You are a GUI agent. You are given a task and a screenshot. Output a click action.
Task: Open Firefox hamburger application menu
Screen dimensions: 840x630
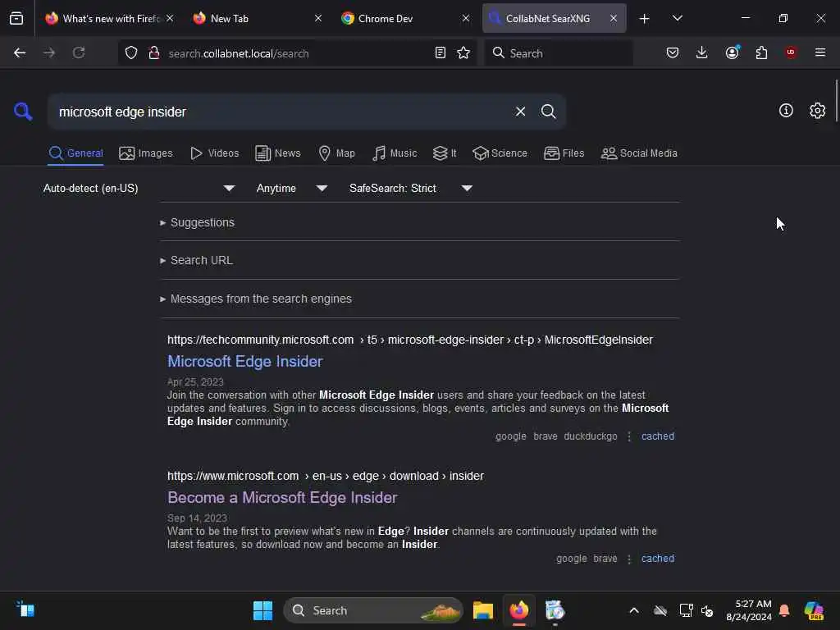tap(820, 52)
